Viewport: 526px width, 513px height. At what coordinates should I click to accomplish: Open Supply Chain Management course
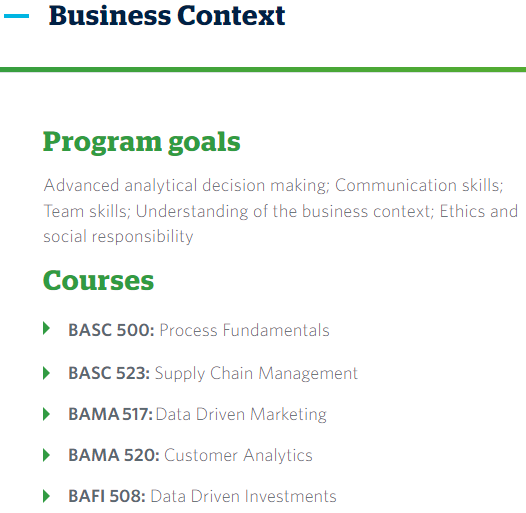click(256, 373)
